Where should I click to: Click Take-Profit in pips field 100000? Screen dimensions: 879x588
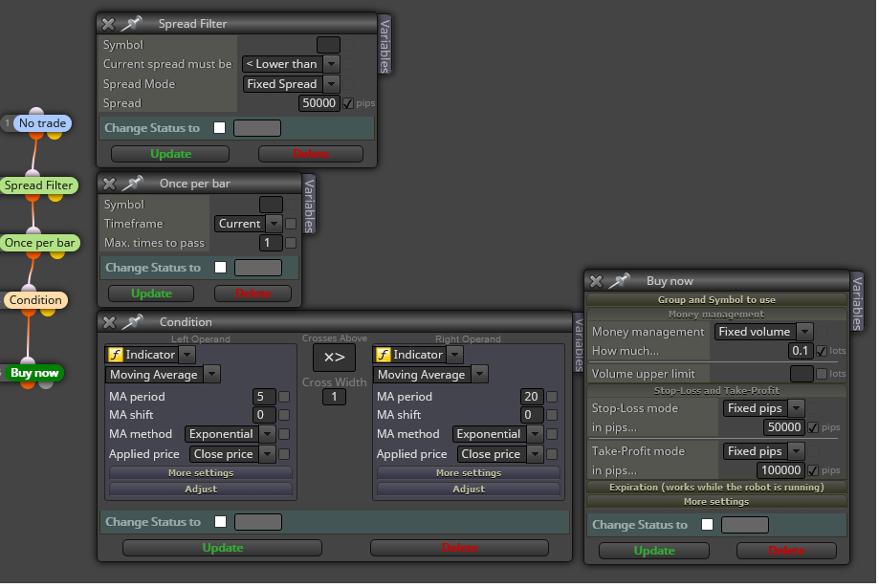tap(780, 470)
